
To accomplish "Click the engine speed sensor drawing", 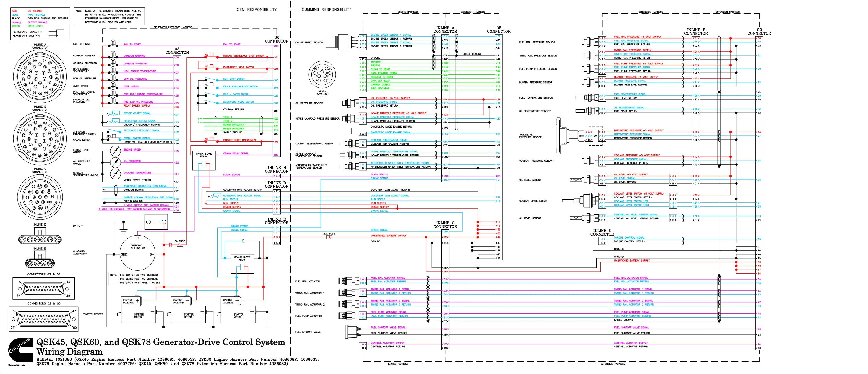I will (342, 42).
